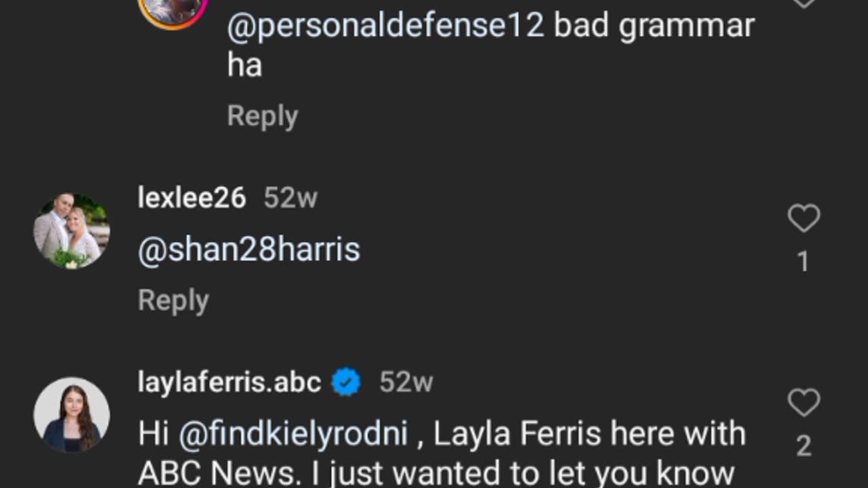868x488 pixels.
Task: Click the 52w timestamp next to laylaferris.abc
Action: [x=406, y=383]
